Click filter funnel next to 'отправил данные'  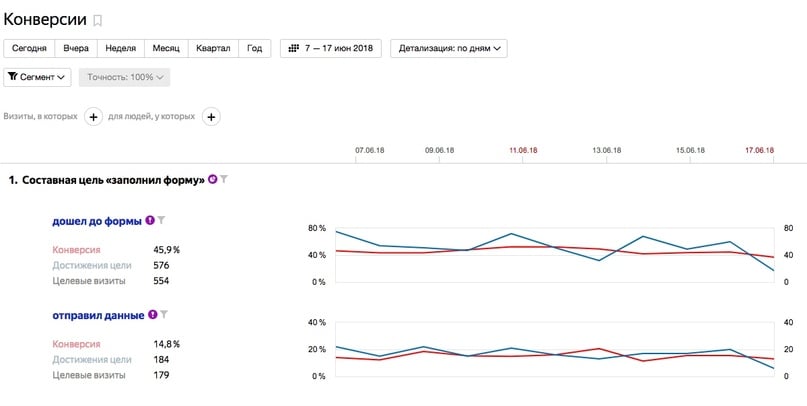pos(164,314)
